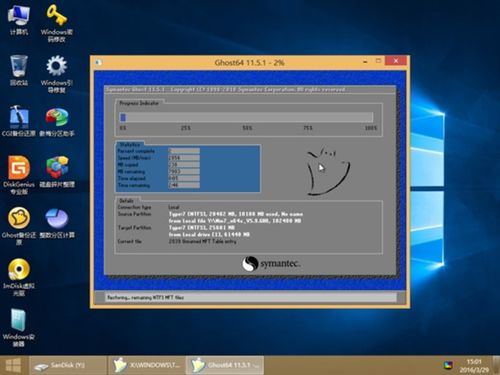
Task: Switch to X:\WINDOWS taskbar window
Action: (x=146, y=365)
